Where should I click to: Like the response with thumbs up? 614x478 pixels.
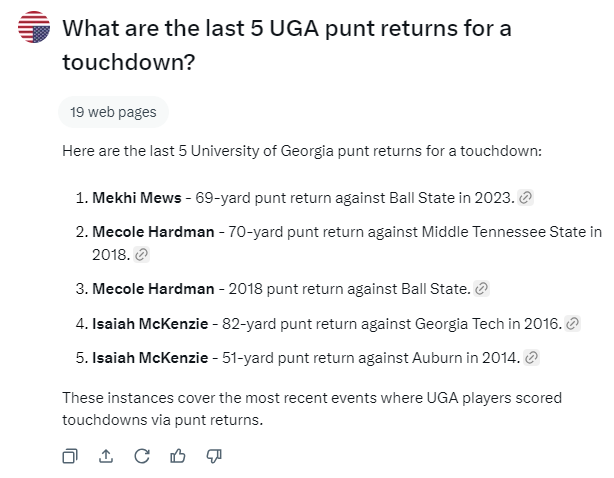(177, 456)
